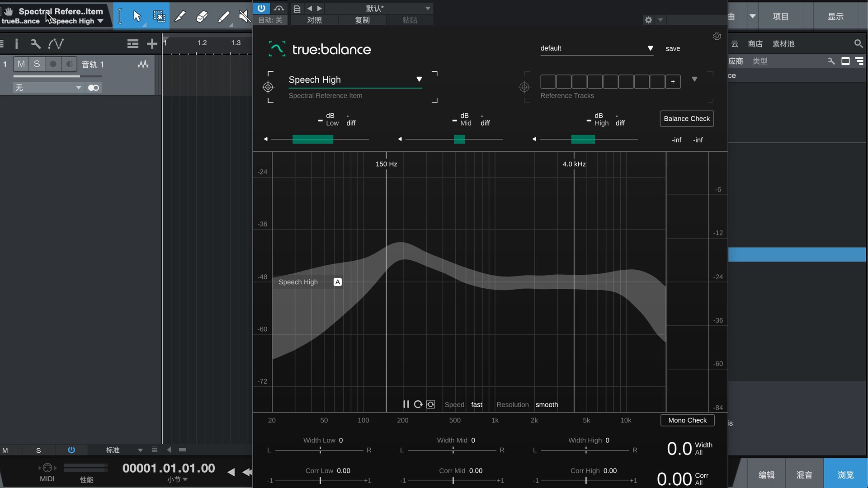Expand the dropdown arrow beside 项目
This screenshot has height=488, width=868.
[752, 16]
